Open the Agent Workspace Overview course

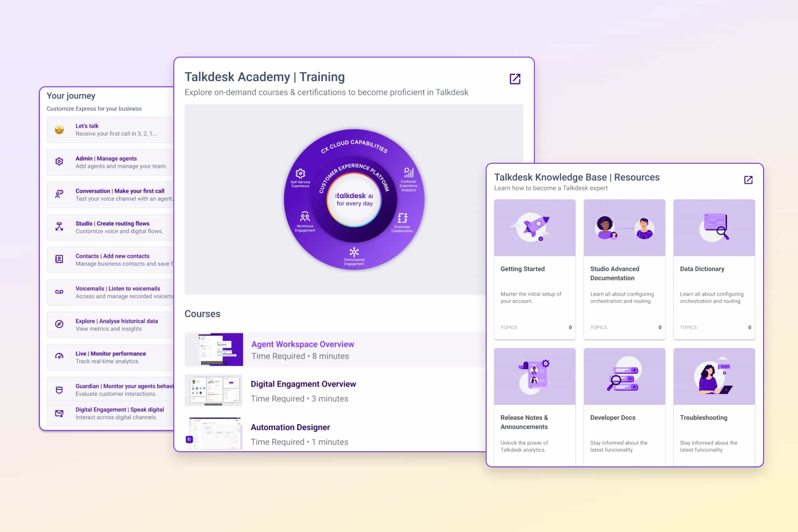click(302, 344)
